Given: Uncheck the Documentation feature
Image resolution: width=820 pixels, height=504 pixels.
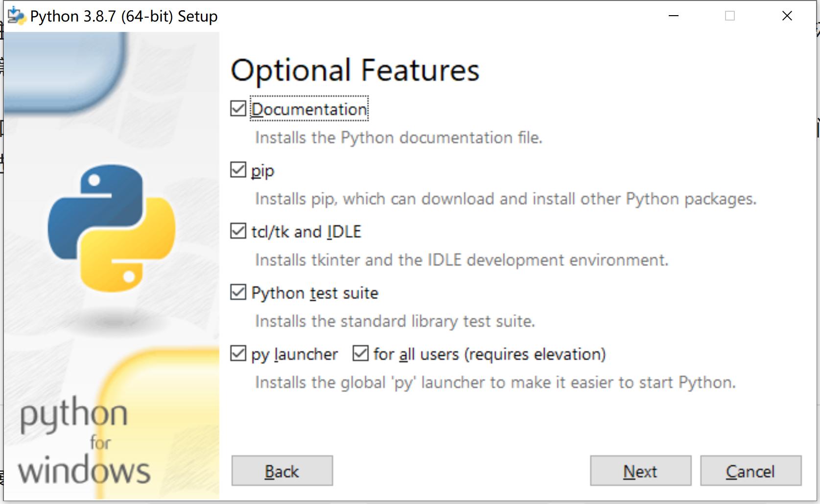Looking at the screenshot, I should coord(238,109).
